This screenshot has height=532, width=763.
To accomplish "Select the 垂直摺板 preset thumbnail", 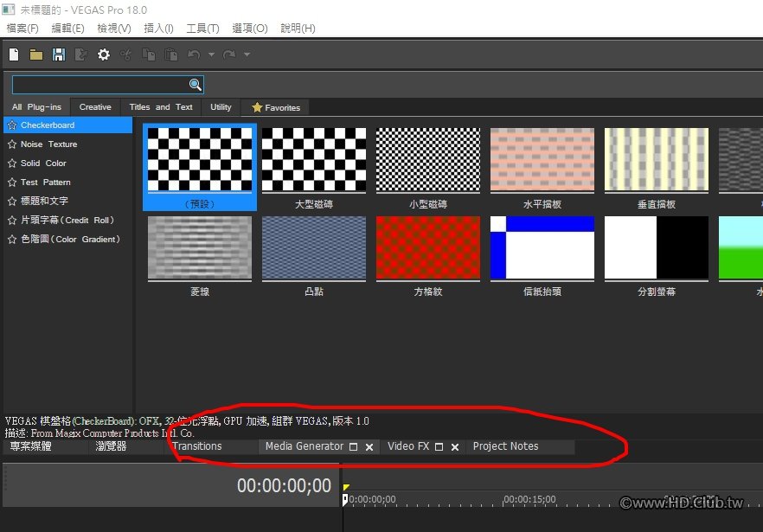I will point(657,160).
